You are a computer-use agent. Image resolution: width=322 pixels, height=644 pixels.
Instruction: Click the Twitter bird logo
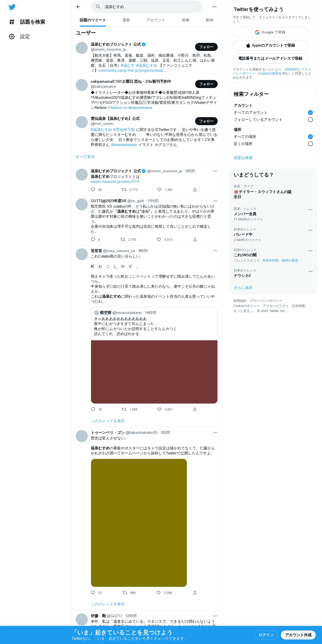coord(12,7)
